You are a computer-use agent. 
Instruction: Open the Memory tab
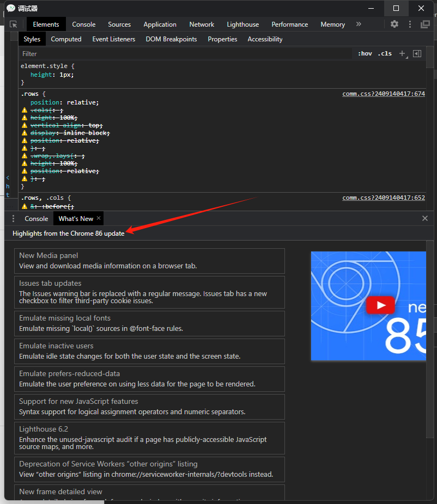pyautogui.click(x=333, y=24)
